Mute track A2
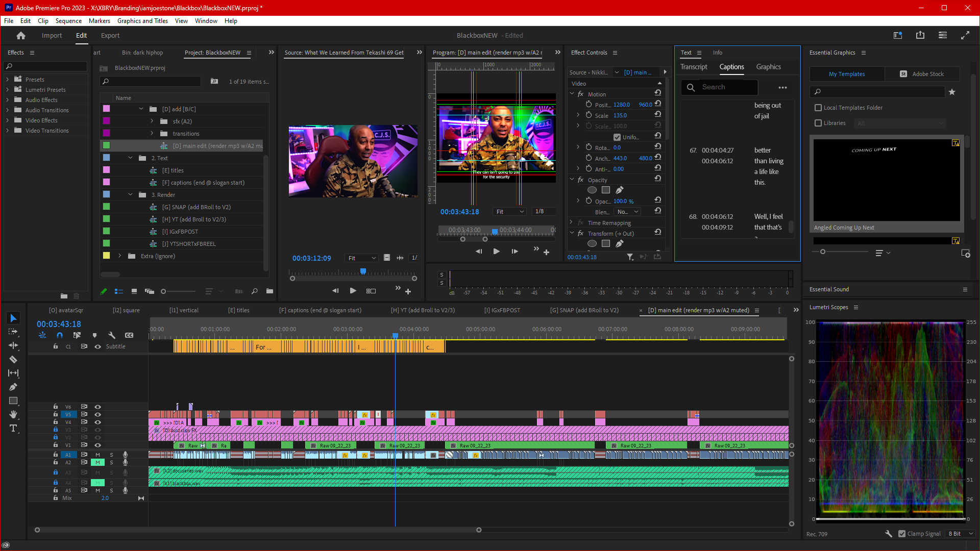Screen dimensions: 980x551 [x=97, y=462]
